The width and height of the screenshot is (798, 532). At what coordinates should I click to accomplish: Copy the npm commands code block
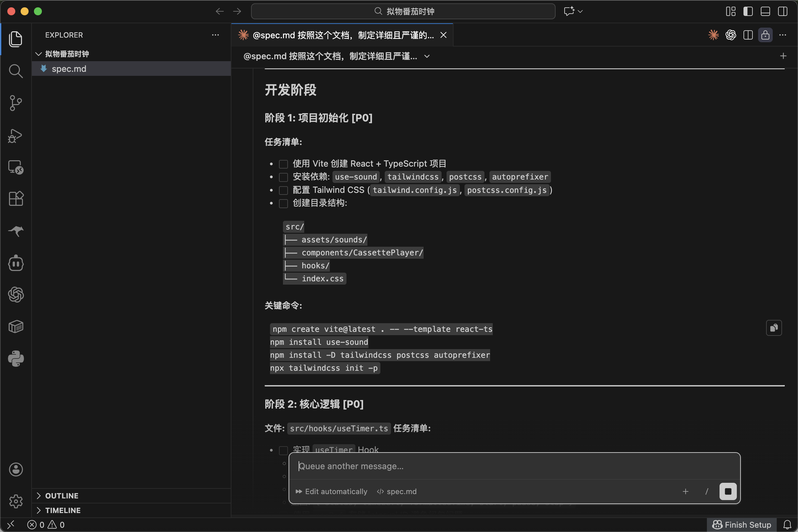(774, 328)
